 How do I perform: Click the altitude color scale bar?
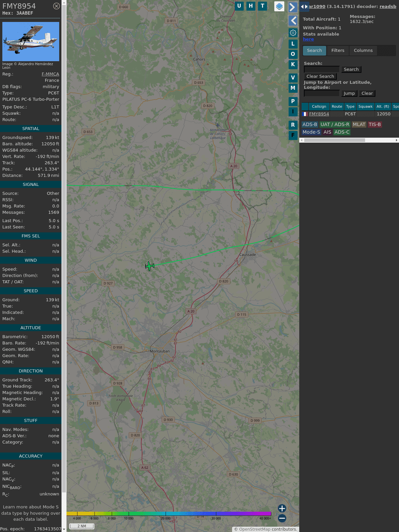pos(169,514)
